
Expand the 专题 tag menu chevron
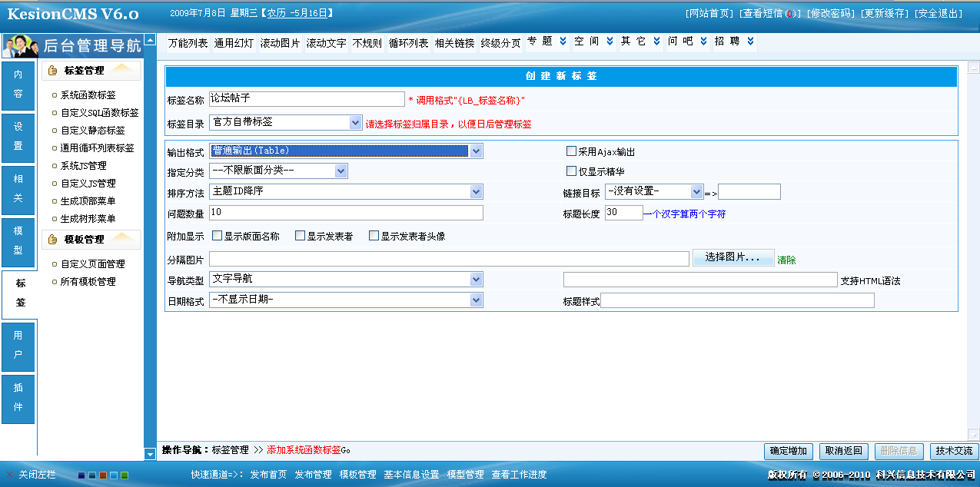[x=563, y=41]
